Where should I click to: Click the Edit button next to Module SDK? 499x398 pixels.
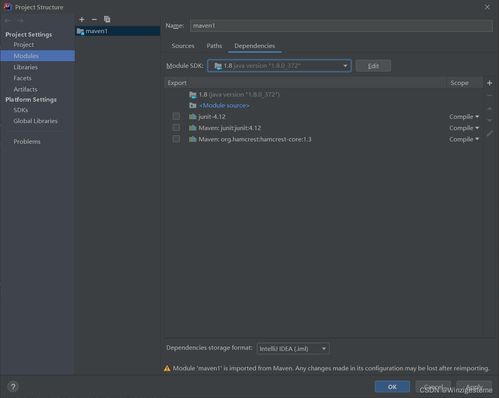click(x=373, y=66)
